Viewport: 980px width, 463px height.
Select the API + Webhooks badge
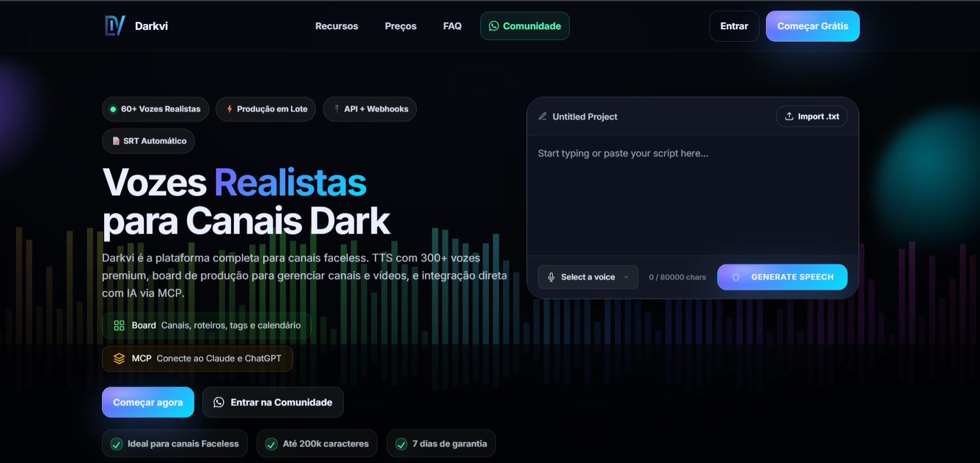coord(370,109)
